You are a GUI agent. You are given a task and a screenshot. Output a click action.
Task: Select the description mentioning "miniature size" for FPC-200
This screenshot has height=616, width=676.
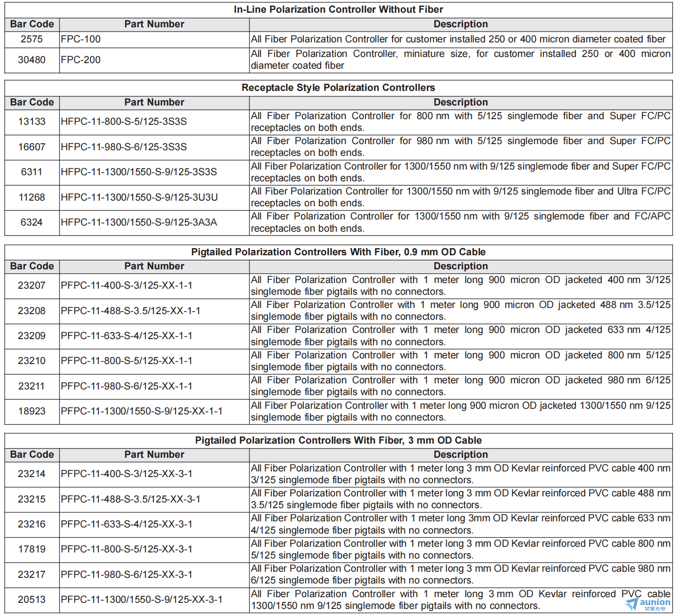tap(460, 60)
